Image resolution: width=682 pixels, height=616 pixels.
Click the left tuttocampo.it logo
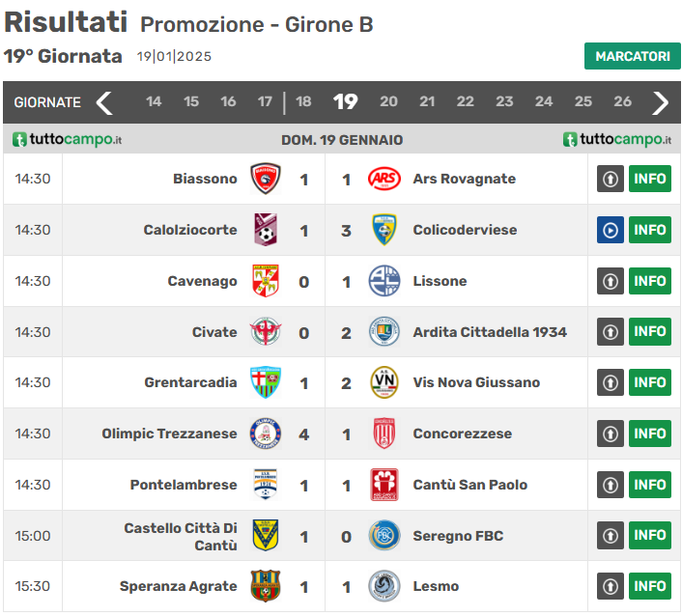click(67, 140)
